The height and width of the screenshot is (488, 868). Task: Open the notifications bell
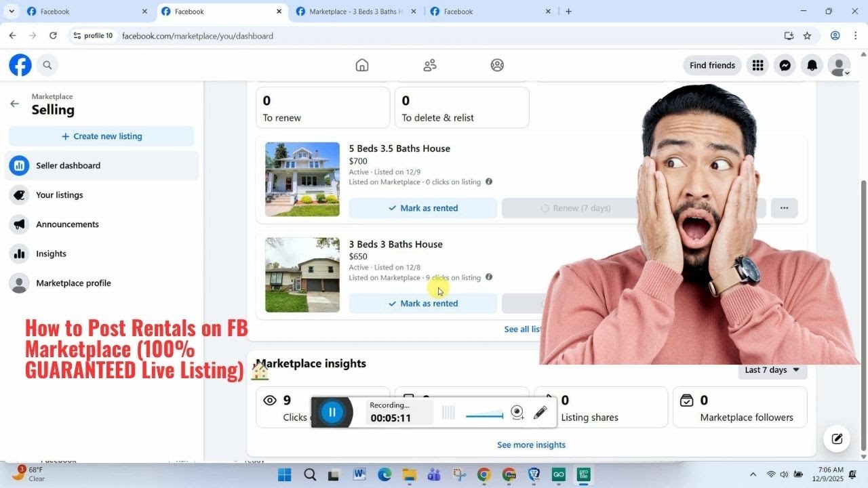(x=812, y=65)
